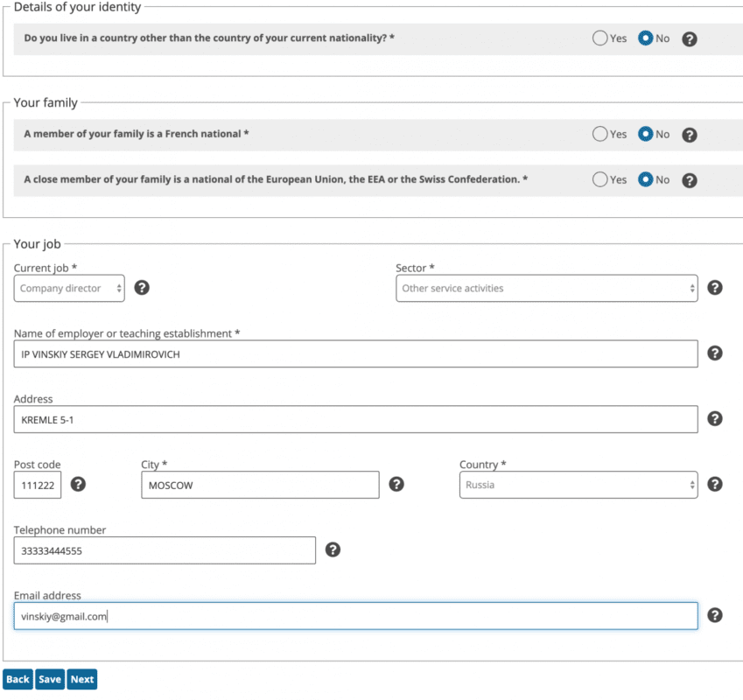The height and width of the screenshot is (700, 743).
Task: Expand the Sector dropdown
Action: 547,288
